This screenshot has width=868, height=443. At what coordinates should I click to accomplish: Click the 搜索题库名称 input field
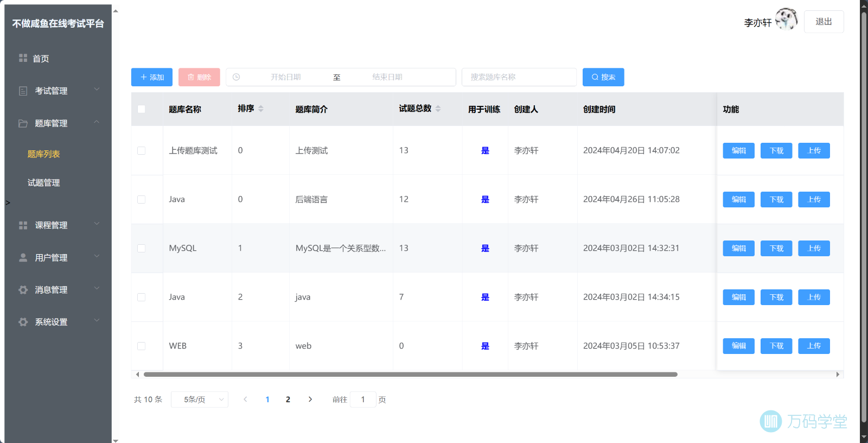(x=519, y=77)
